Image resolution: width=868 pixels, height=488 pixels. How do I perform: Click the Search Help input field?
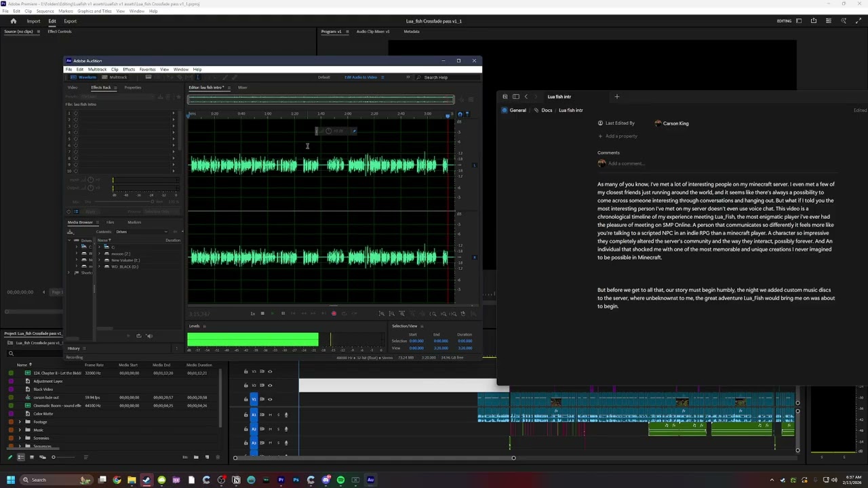tap(446, 77)
